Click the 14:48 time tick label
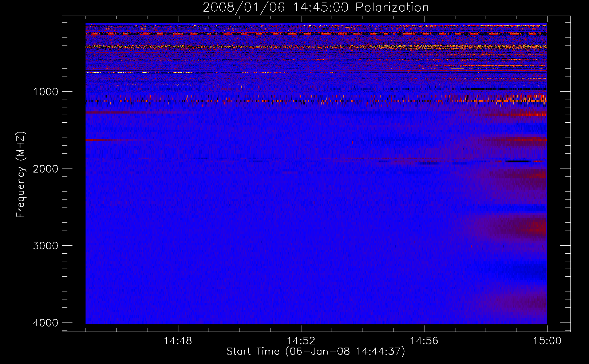Screen dimensions: 589x364 point(178,341)
